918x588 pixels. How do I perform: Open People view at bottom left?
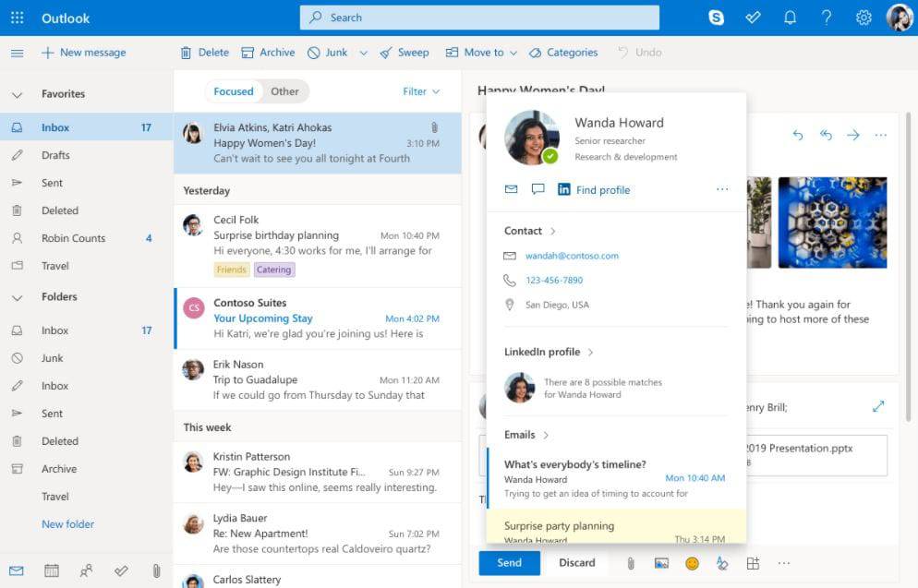[86, 572]
